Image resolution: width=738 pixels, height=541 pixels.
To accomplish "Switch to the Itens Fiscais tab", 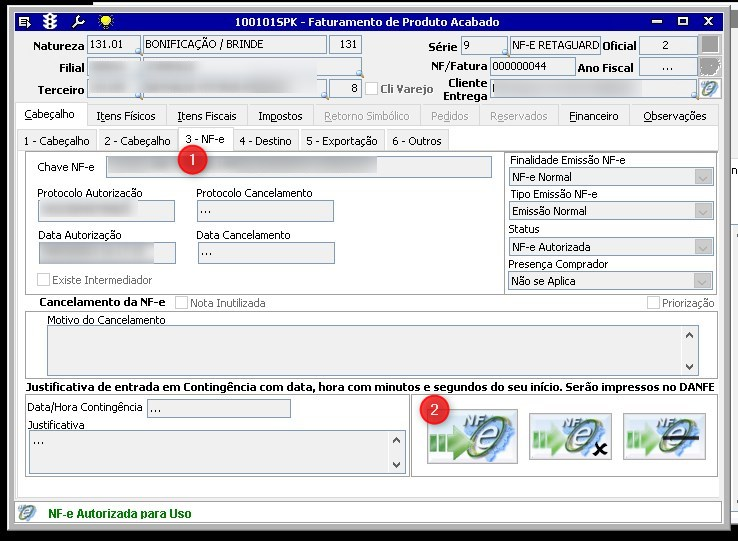I will point(207,116).
